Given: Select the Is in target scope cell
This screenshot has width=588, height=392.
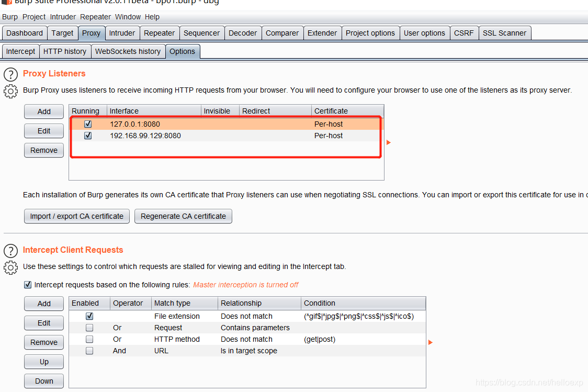Looking at the screenshot, I should point(259,351).
